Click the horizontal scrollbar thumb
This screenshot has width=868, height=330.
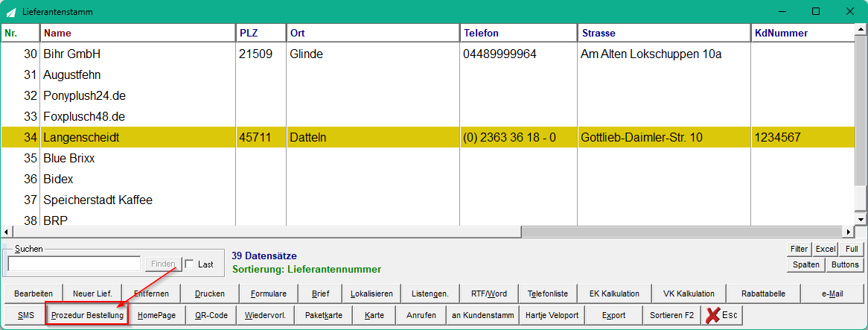(x=267, y=232)
